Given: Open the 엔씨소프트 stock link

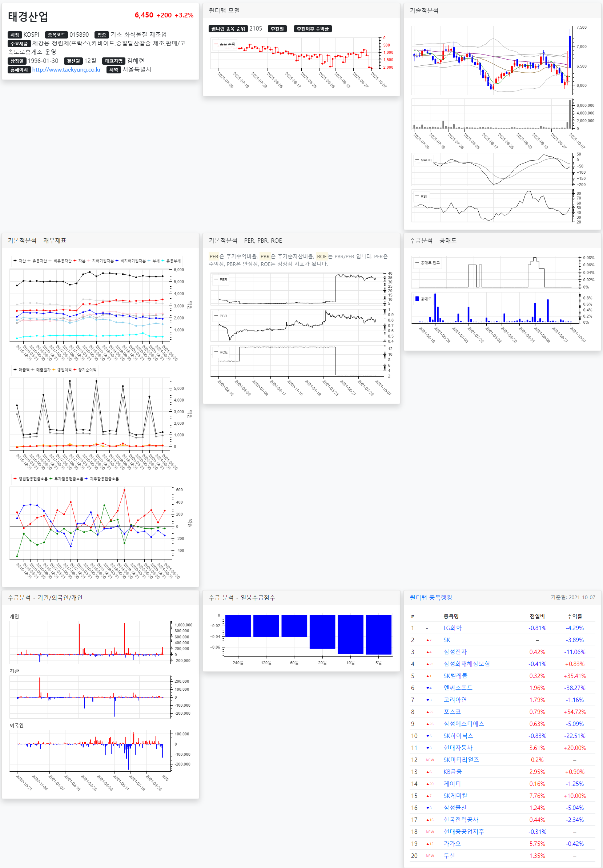Looking at the screenshot, I should 458,688.
